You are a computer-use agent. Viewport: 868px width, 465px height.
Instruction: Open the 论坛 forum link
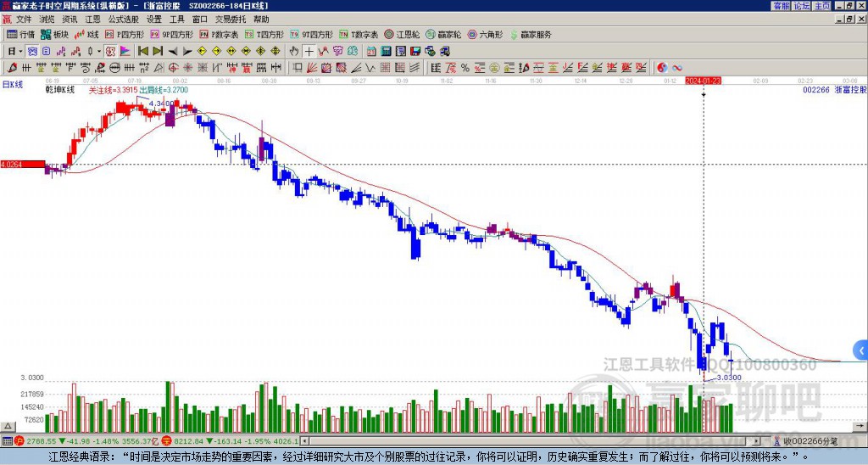pos(801,5)
